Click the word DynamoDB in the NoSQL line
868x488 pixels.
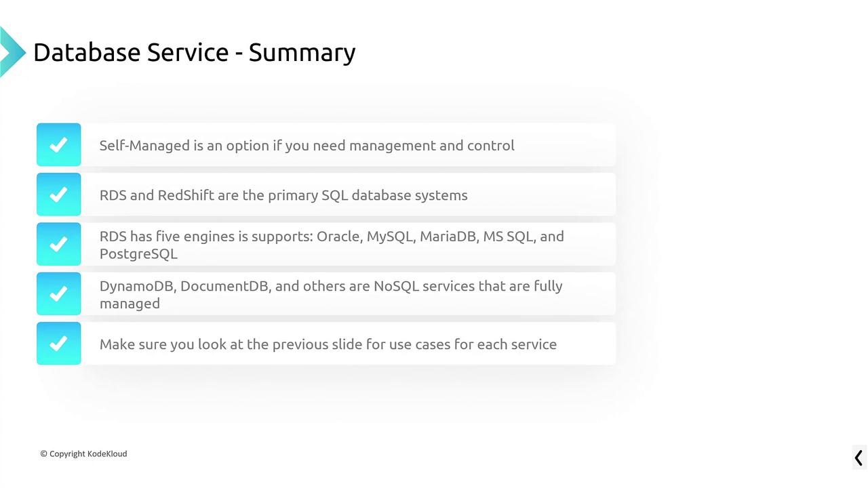click(138, 286)
